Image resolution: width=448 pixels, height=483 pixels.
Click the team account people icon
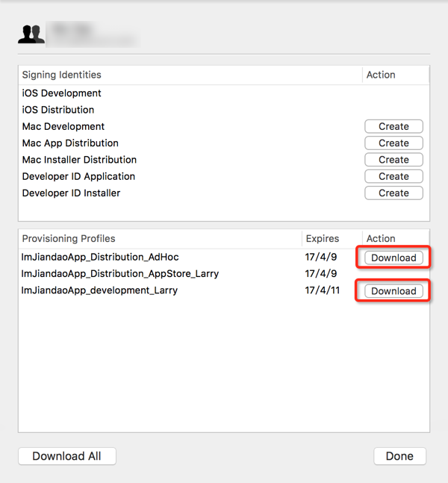coord(31,34)
